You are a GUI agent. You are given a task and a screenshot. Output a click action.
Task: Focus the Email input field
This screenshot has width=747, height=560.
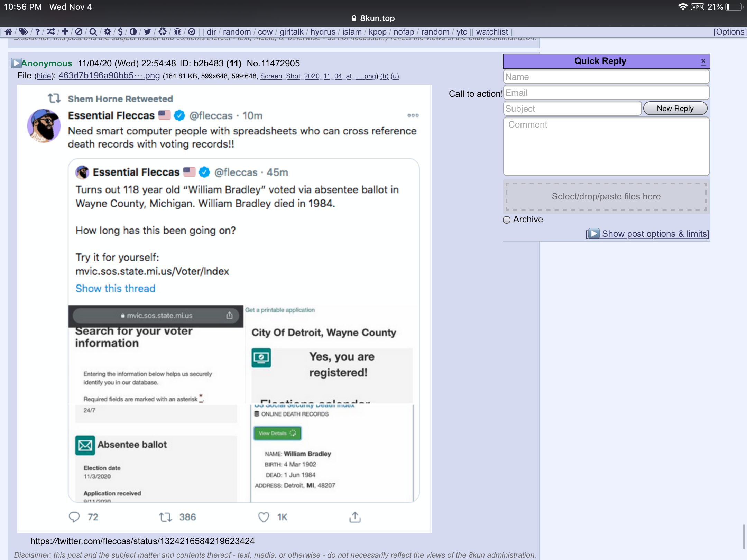point(606,93)
